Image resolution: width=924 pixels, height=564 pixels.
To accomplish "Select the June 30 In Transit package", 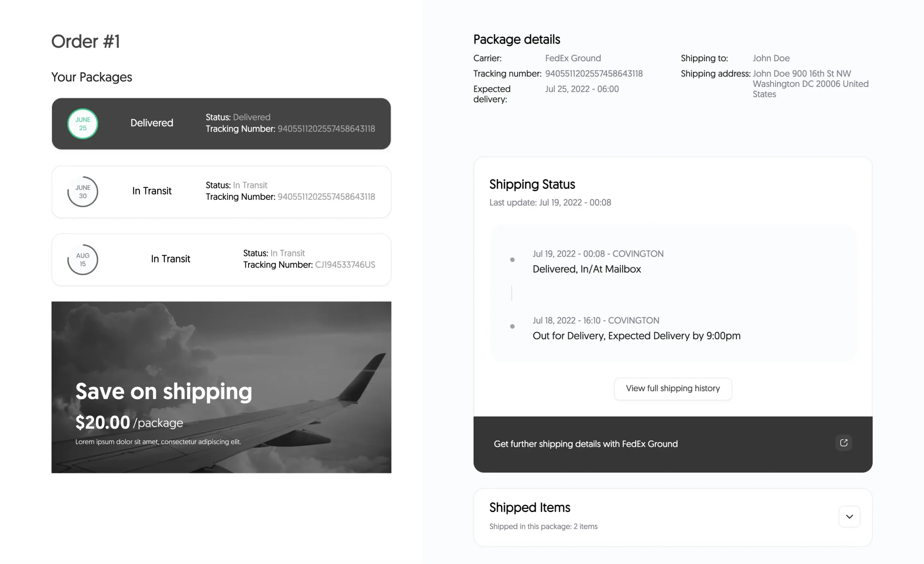I will tap(221, 191).
